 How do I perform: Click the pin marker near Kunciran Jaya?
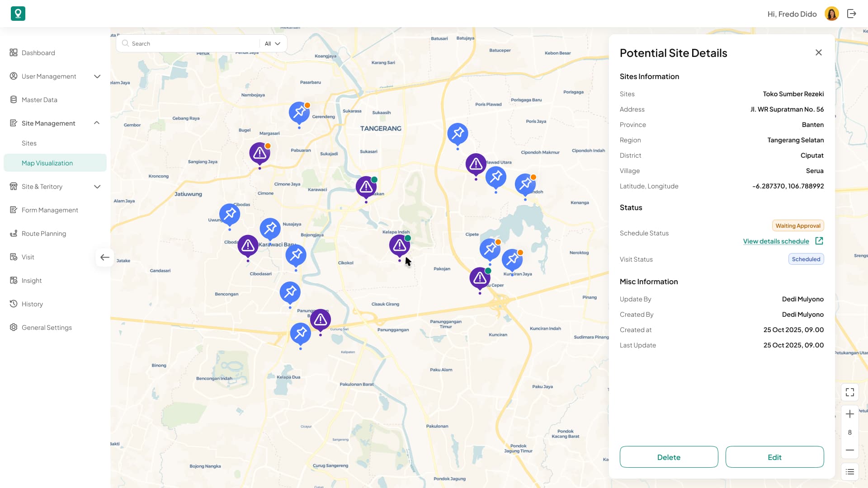pos(512,259)
